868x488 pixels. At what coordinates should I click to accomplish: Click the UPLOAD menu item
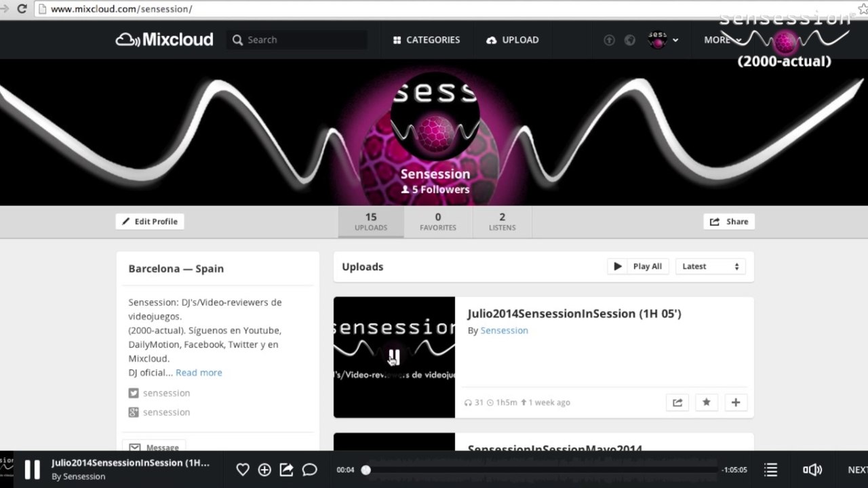pos(513,40)
